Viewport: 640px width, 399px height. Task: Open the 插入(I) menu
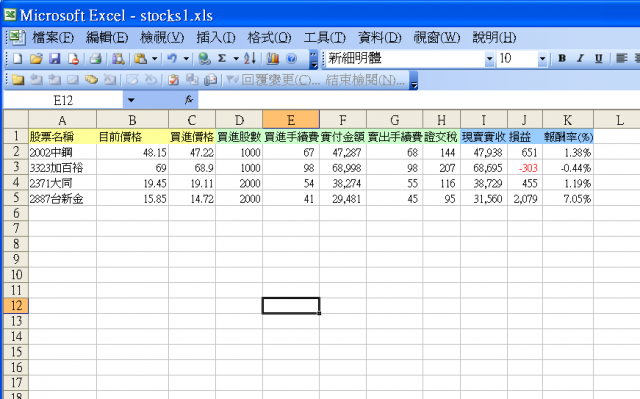[216, 38]
